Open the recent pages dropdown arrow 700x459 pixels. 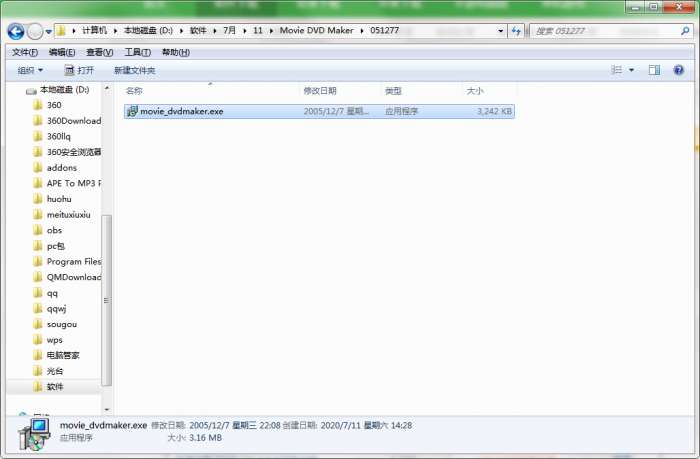click(48, 32)
